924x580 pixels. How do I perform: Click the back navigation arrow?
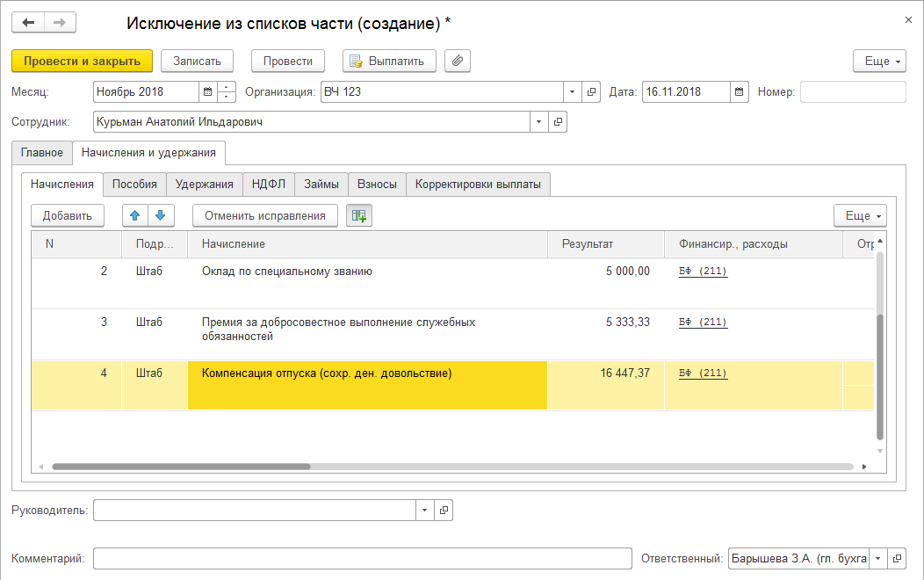(x=28, y=22)
